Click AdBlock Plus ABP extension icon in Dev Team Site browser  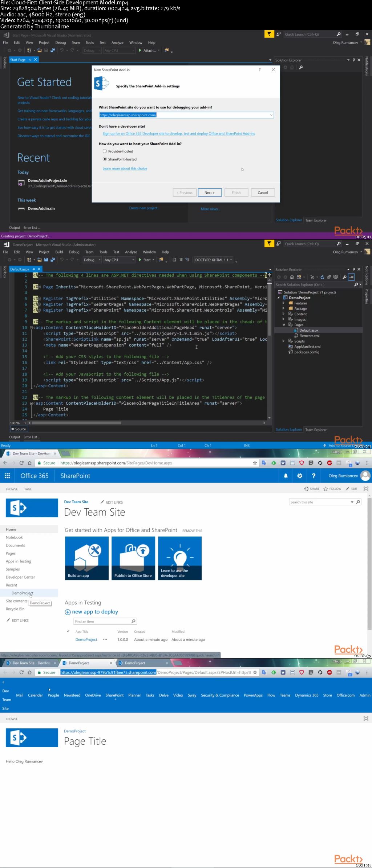click(x=329, y=463)
